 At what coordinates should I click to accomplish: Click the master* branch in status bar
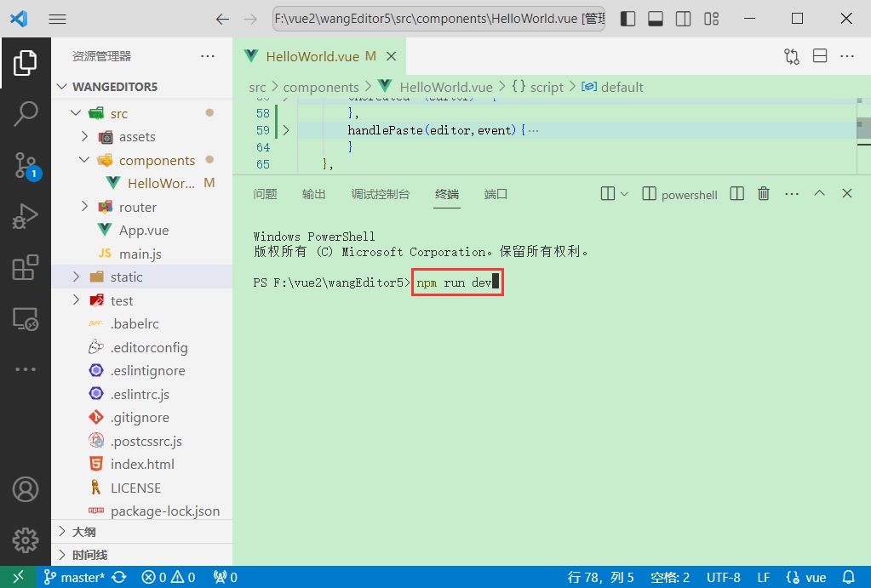(x=75, y=577)
